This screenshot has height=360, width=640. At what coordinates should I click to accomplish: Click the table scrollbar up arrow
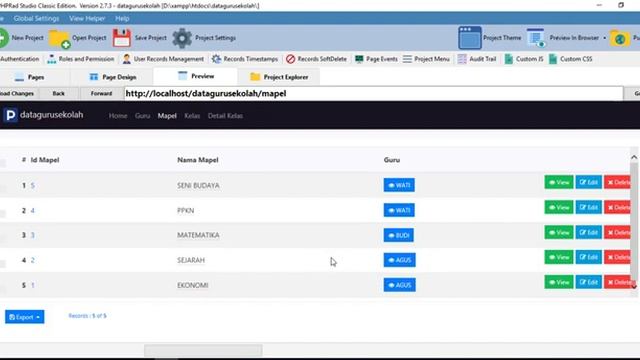(634, 157)
